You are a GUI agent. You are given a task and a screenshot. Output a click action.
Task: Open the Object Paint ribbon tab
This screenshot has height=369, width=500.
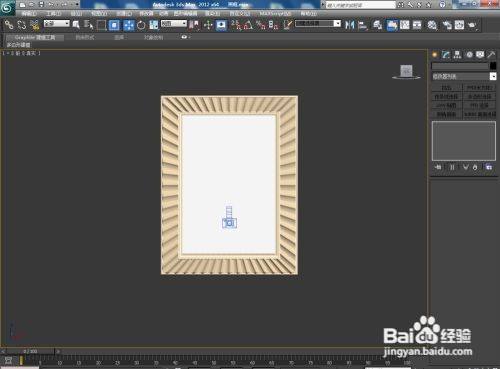click(x=154, y=38)
